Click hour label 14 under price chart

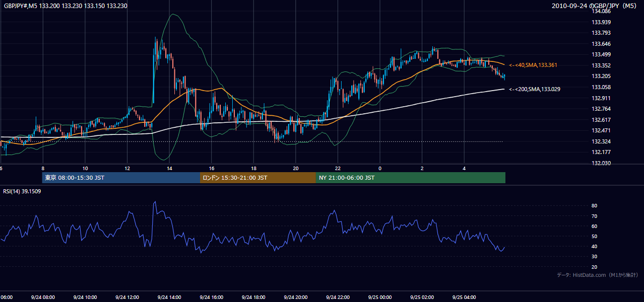click(170, 168)
